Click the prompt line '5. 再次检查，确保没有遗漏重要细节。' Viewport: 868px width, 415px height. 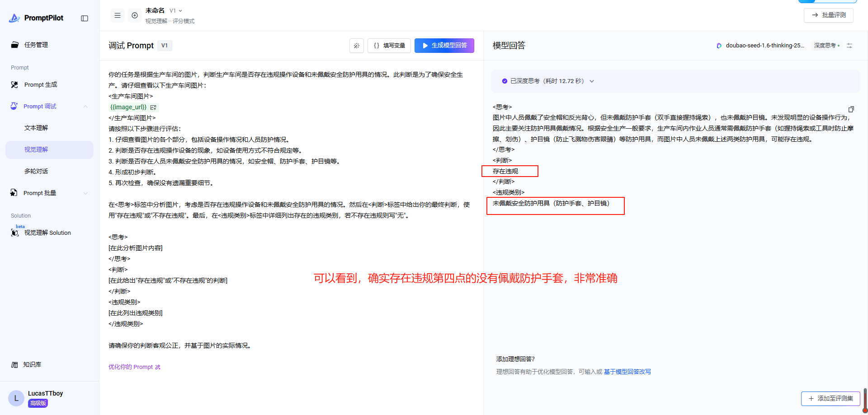161,183
